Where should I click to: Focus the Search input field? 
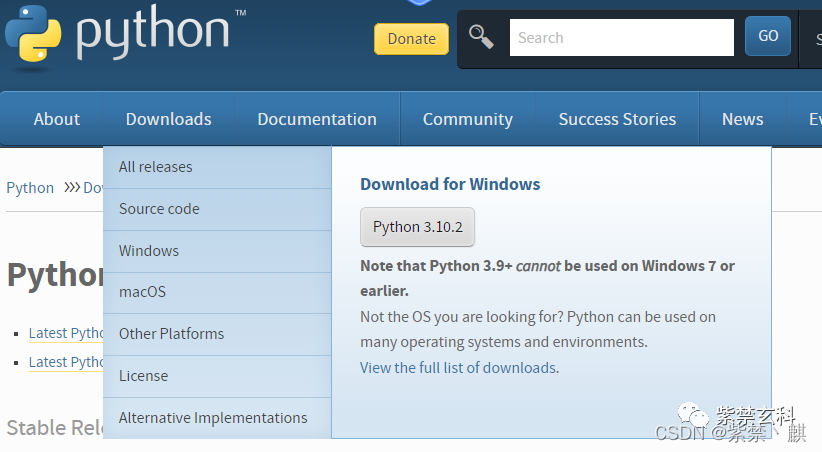[x=622, y=38]
